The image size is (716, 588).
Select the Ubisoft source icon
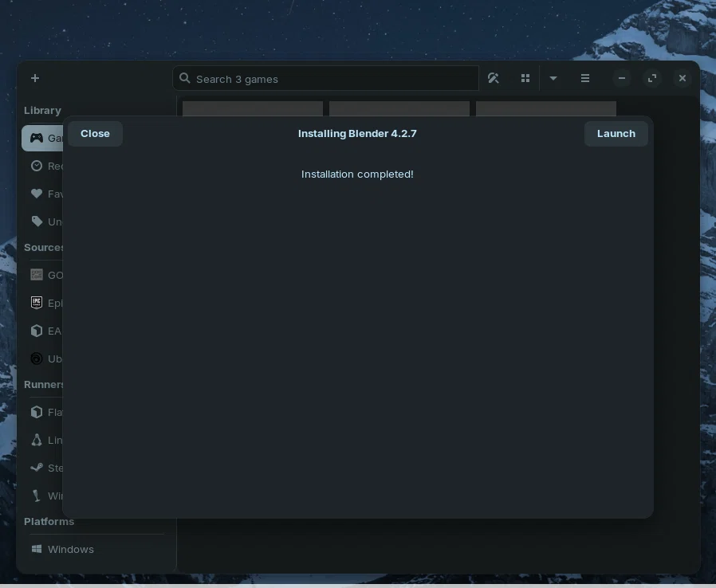click(37, 359)
